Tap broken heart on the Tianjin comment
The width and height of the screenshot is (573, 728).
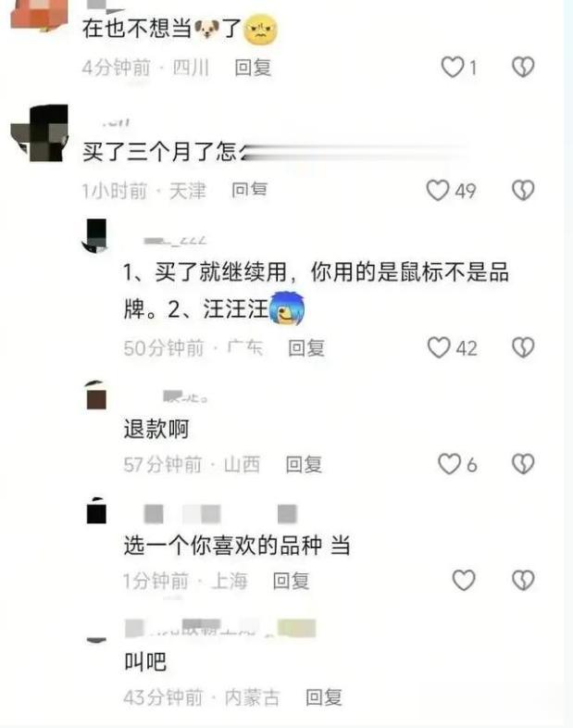(x=523, y=191)
